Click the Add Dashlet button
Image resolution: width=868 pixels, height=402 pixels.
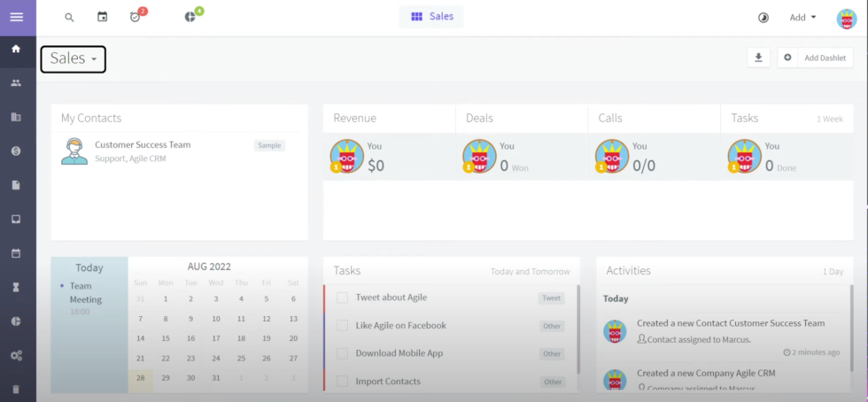coord(825,58)
